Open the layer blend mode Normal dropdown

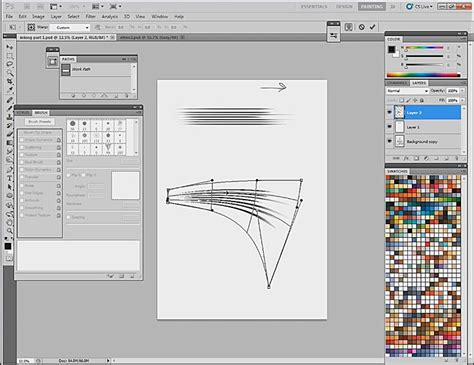click(407, 91)
